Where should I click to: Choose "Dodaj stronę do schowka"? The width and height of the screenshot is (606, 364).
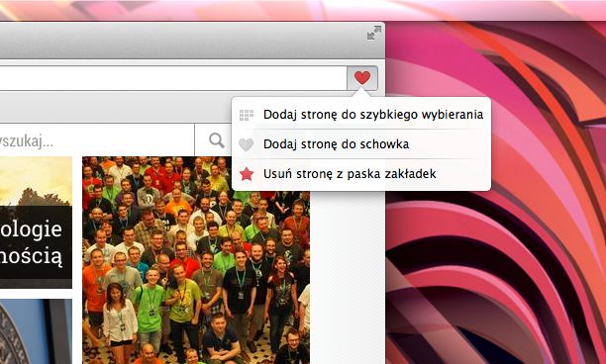coord(361,144)
